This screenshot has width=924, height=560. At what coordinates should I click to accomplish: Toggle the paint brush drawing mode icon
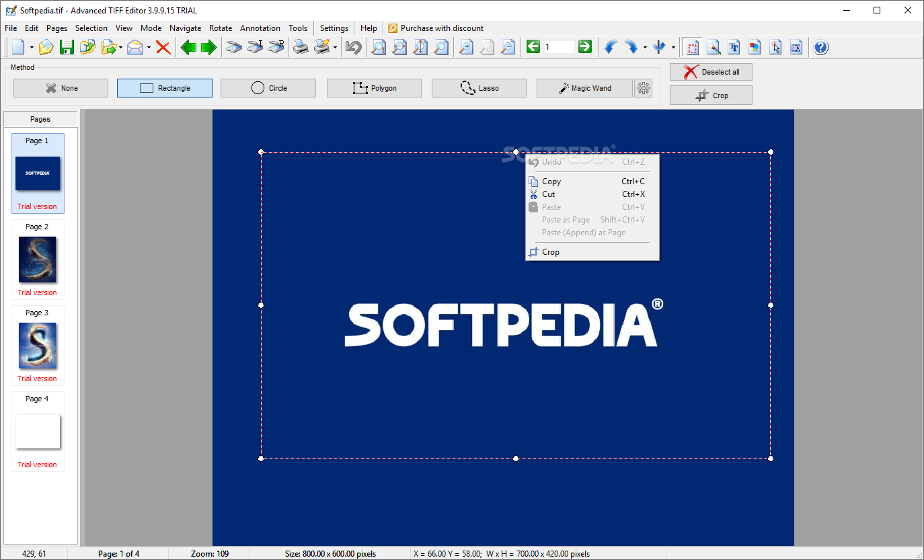click(714, 47)
